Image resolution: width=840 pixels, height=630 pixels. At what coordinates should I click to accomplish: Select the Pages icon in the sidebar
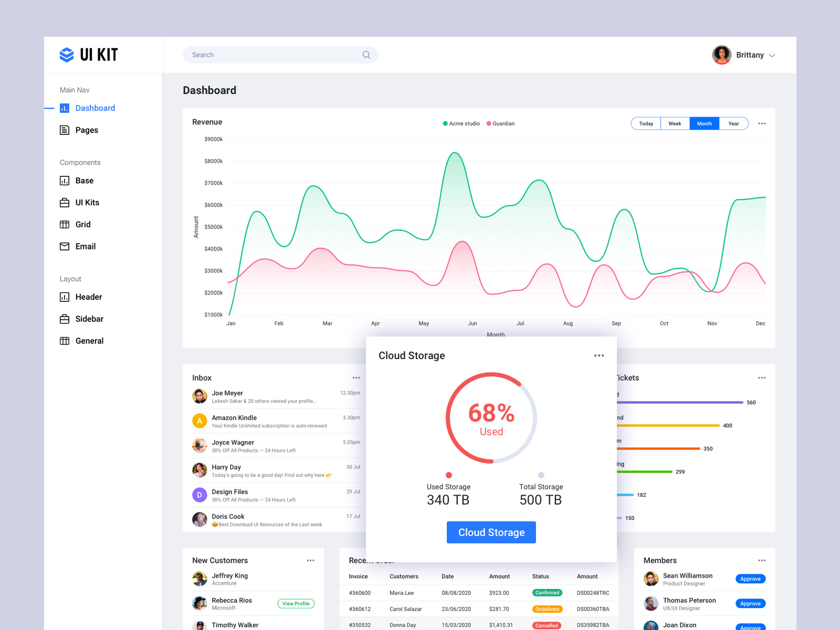click(64, 130)
